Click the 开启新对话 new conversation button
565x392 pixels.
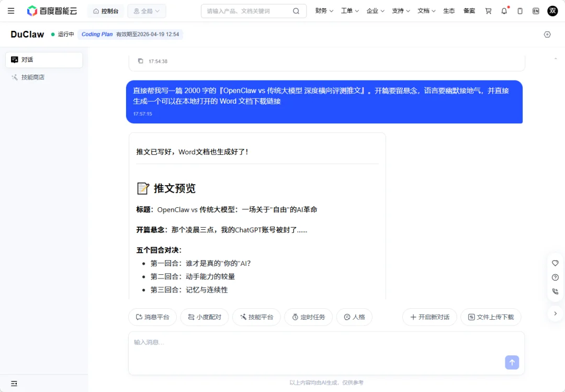(x=430, y=317)
